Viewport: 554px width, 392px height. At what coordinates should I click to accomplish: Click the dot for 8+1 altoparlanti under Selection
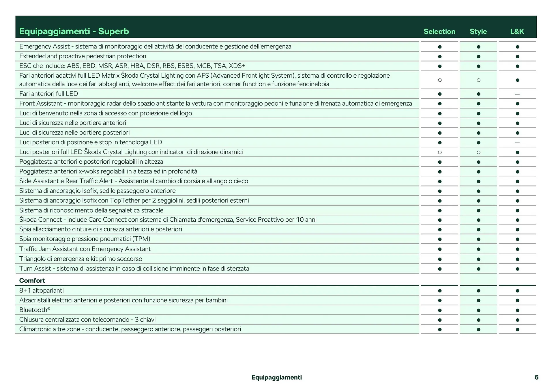(439, 290)
